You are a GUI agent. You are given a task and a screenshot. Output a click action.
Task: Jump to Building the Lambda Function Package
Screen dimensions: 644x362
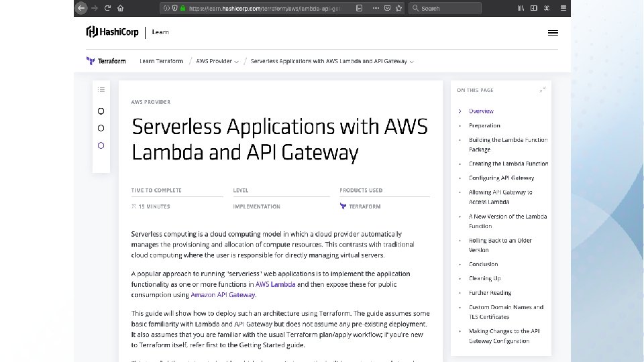click(x=508, y=145)
